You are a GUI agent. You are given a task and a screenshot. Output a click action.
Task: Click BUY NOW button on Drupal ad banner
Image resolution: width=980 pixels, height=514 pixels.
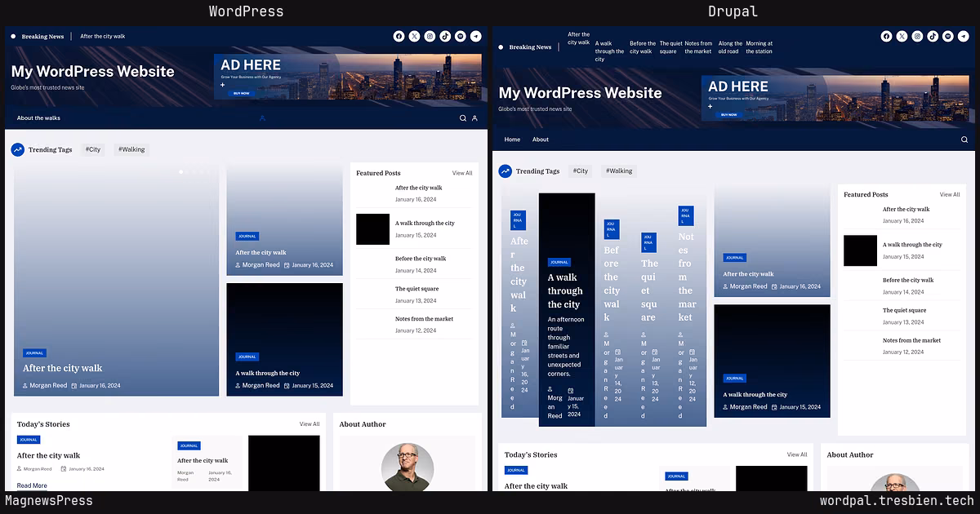tap(728, 114)
